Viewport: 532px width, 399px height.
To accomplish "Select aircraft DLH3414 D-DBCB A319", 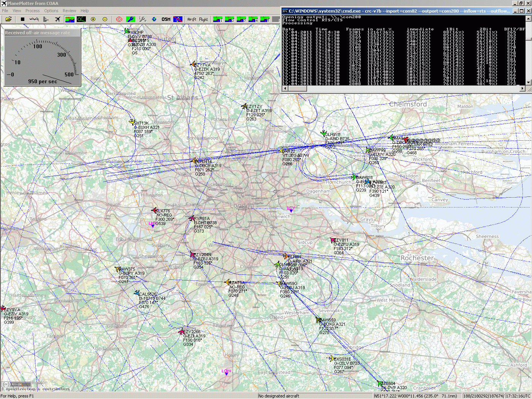I will click(195, 161).
